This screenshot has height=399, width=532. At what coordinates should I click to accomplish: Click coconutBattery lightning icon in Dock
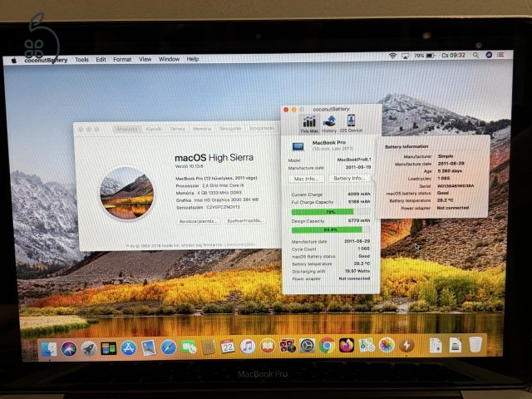point(406,346)
